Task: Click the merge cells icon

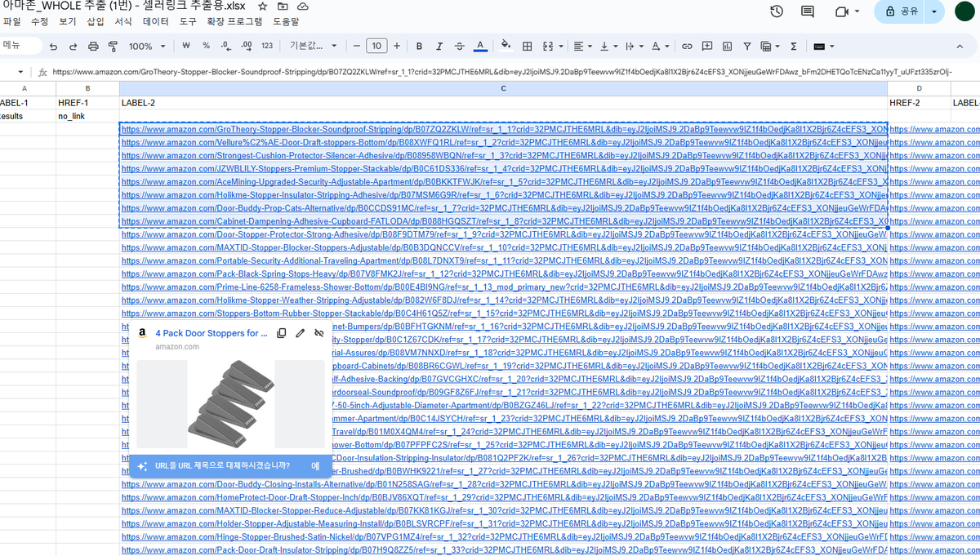Action: coord(547,47)
